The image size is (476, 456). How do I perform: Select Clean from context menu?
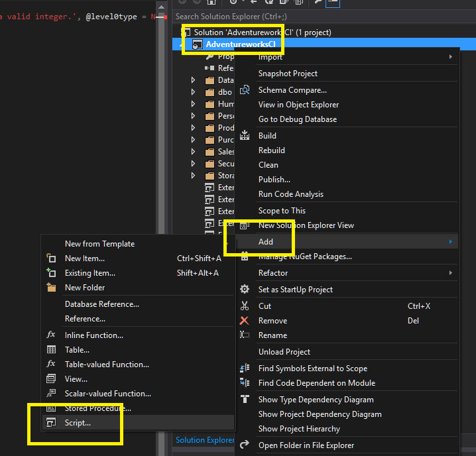pyautogui.click(x=268, y=165)
